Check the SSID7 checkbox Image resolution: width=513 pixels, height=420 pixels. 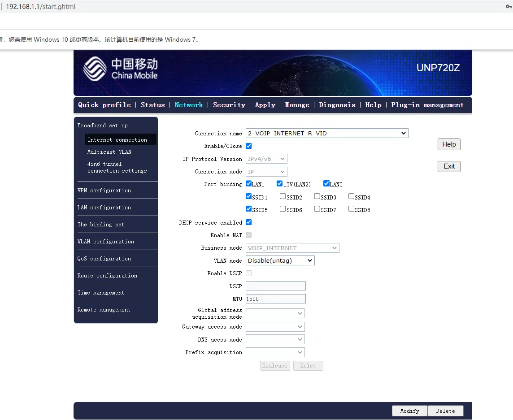tap(317, 209)
